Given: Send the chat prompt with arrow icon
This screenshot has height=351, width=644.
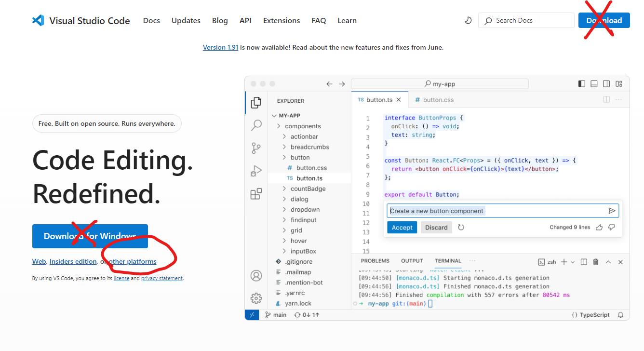Looking at the screenshot, I should (x=612, y=211).
